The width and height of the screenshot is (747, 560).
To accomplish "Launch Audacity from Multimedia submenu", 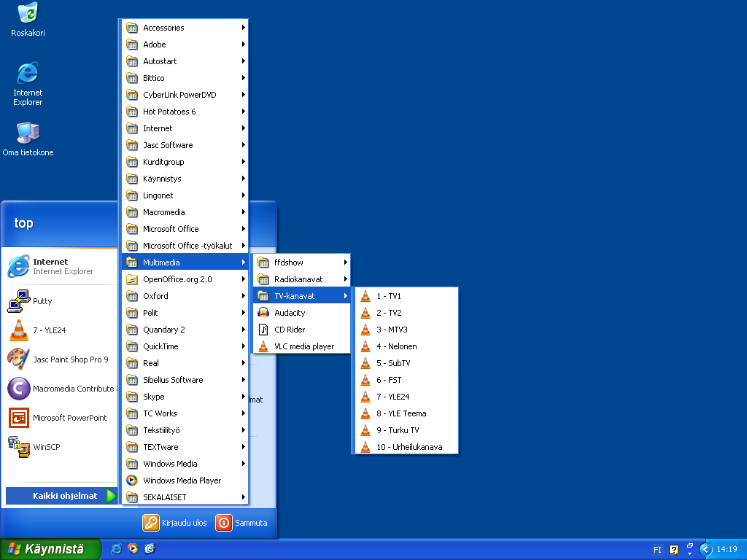I will point(302,313).
